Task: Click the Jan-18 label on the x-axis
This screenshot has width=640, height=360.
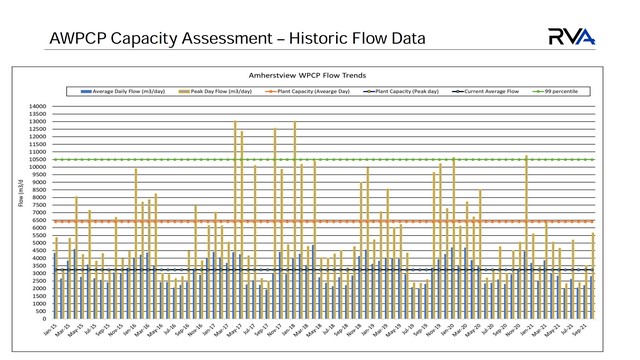Action: [289, 329]
